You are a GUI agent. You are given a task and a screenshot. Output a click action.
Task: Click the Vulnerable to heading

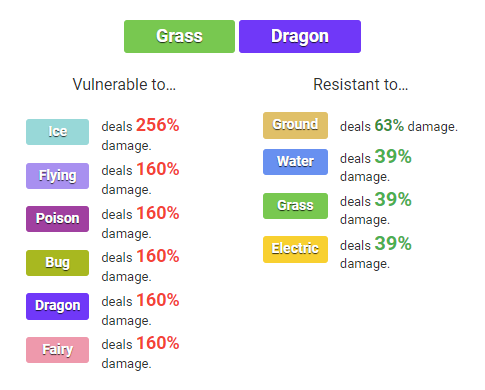click(x=124, y=84)
